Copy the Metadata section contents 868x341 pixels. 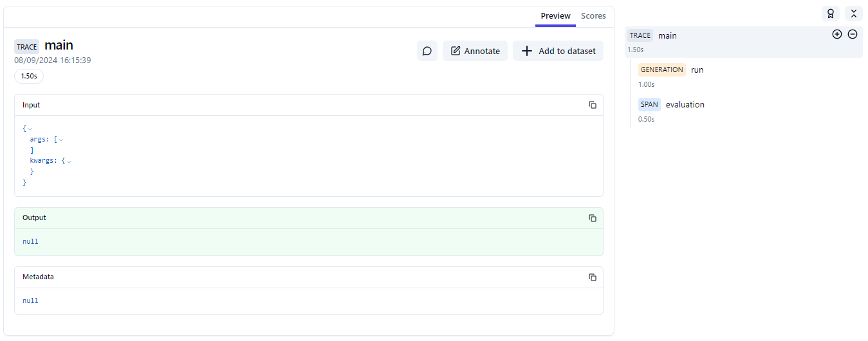[x=592, y=277]
